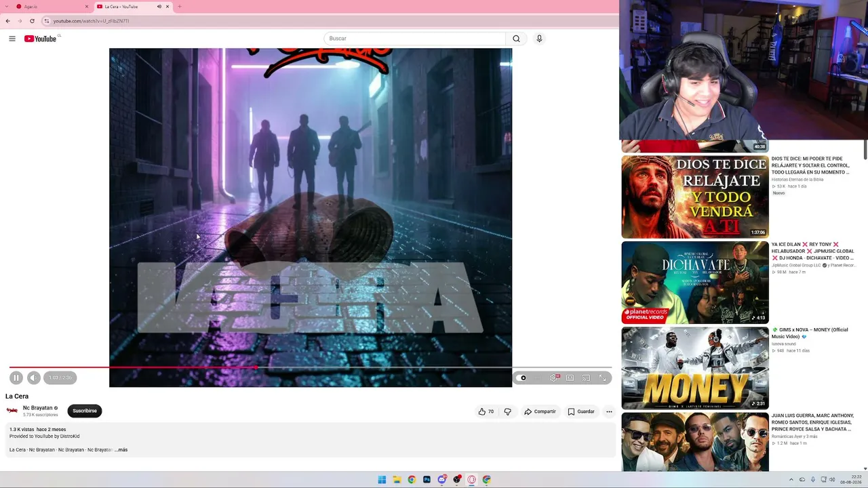
Task: Click '1.3 K vistas hace 2 meses' text
Action: (x=37, y=430)
